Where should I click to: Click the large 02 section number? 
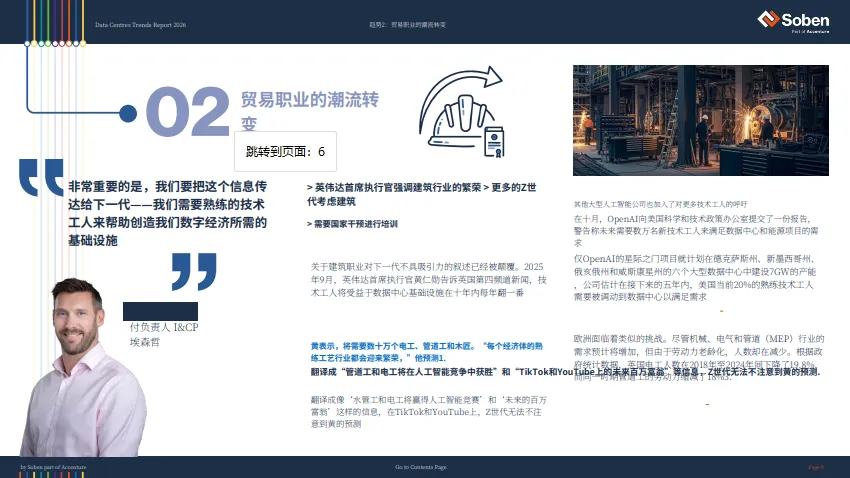tap(188, 112)
